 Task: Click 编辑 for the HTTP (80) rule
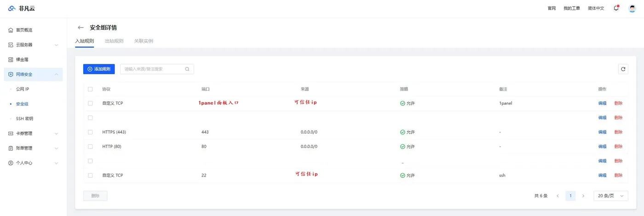[602, 147]
